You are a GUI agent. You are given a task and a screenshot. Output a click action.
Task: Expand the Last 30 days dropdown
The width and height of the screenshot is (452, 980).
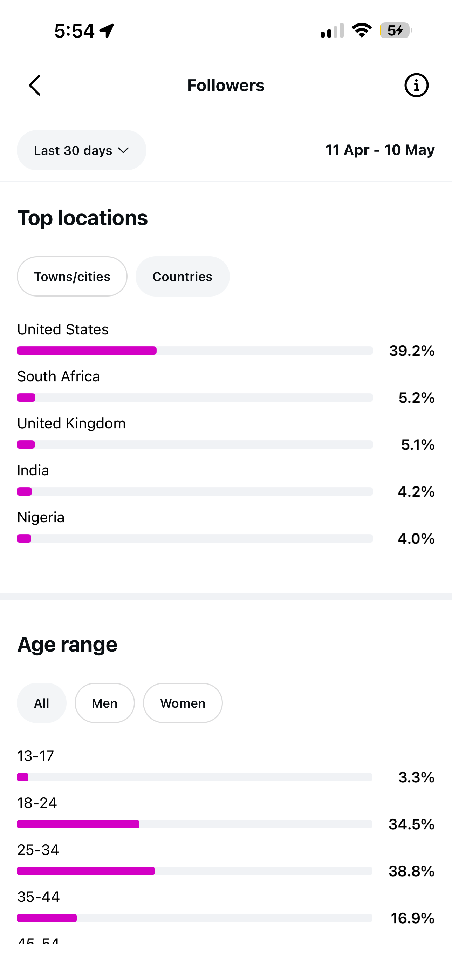(x=81, y=150)
